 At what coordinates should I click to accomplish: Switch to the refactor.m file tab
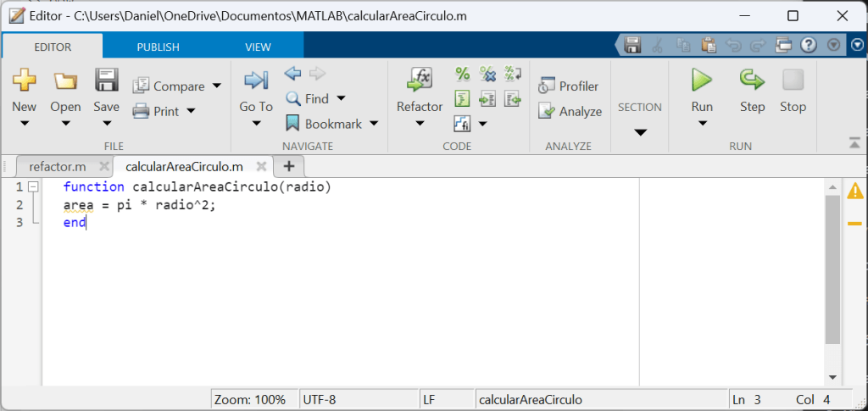58,166
